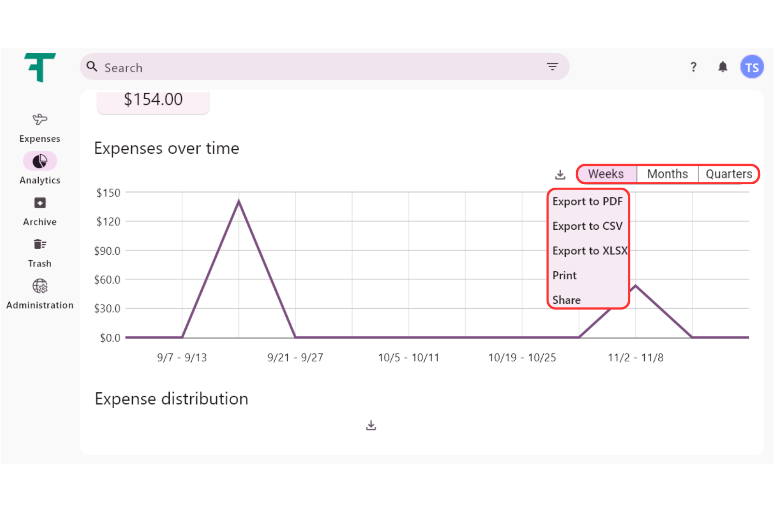Screen dimensions: 774x532
Task: Click the search magnifier icon
Action: pos(92,67)
